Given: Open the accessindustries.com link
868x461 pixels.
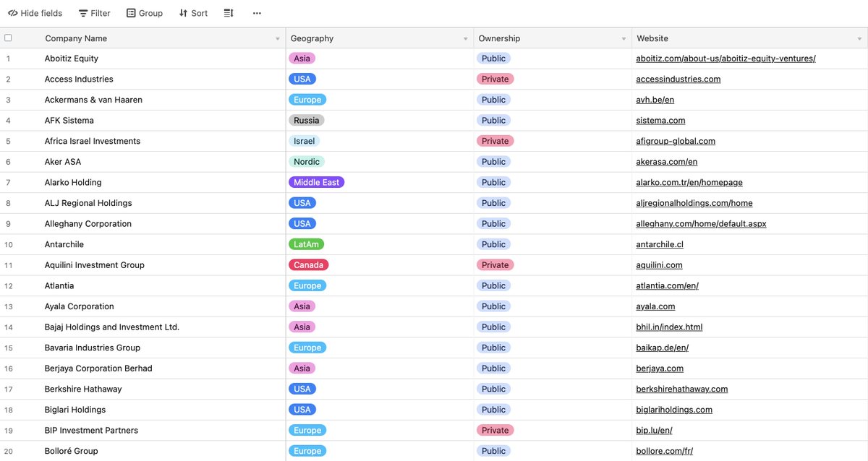Looking at the screenshot, I should [x=678, y=79].
